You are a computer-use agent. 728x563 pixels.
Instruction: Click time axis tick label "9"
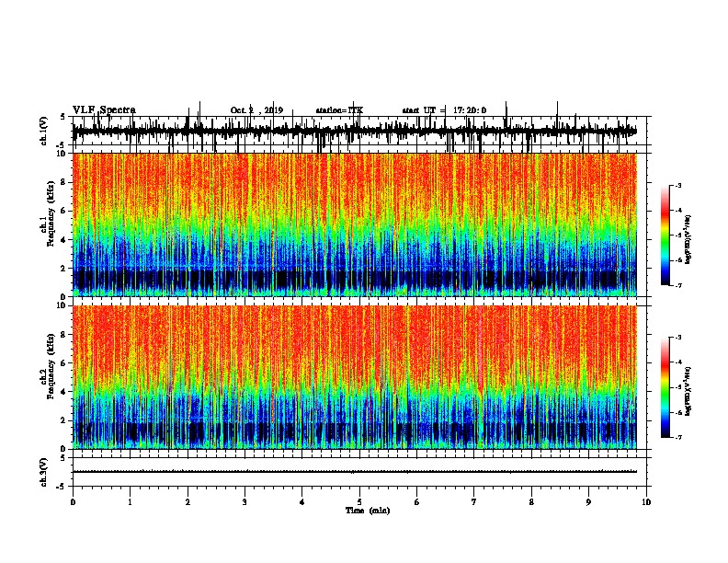click(x=588, y=502)
